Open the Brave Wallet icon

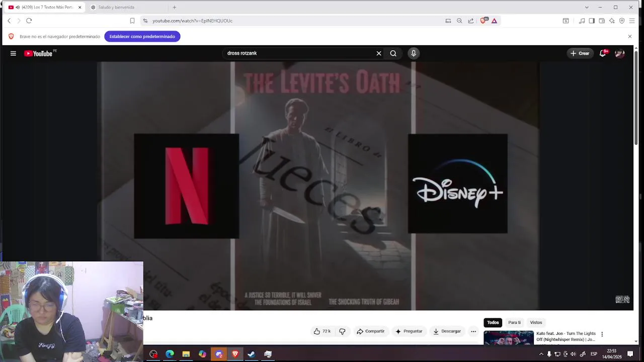coord(602,21)
